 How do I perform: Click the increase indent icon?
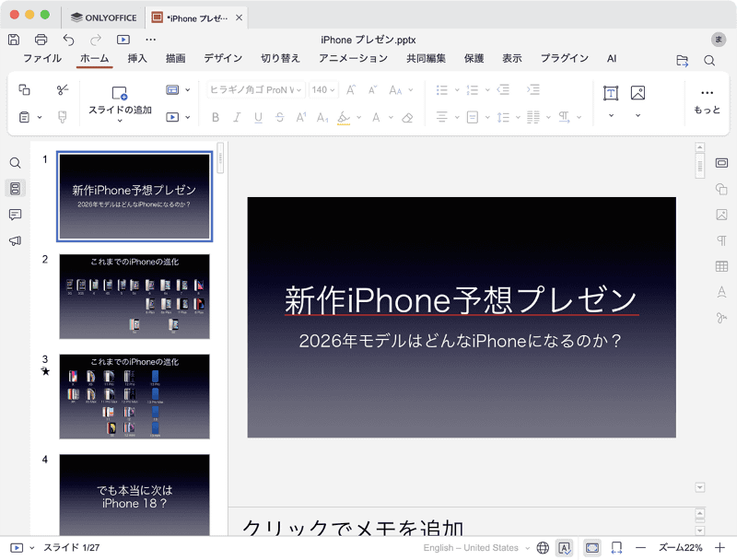pyautogui.click(x=533, y=89)
